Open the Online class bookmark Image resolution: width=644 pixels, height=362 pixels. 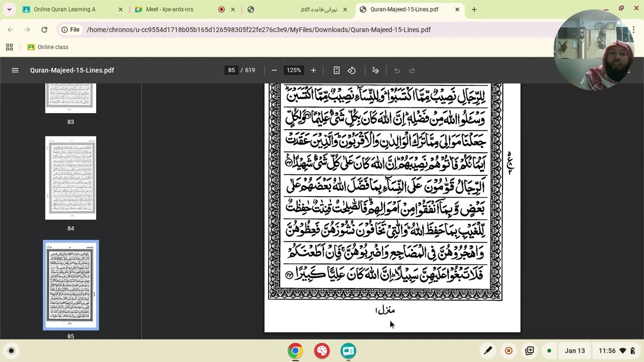point(48,47)
